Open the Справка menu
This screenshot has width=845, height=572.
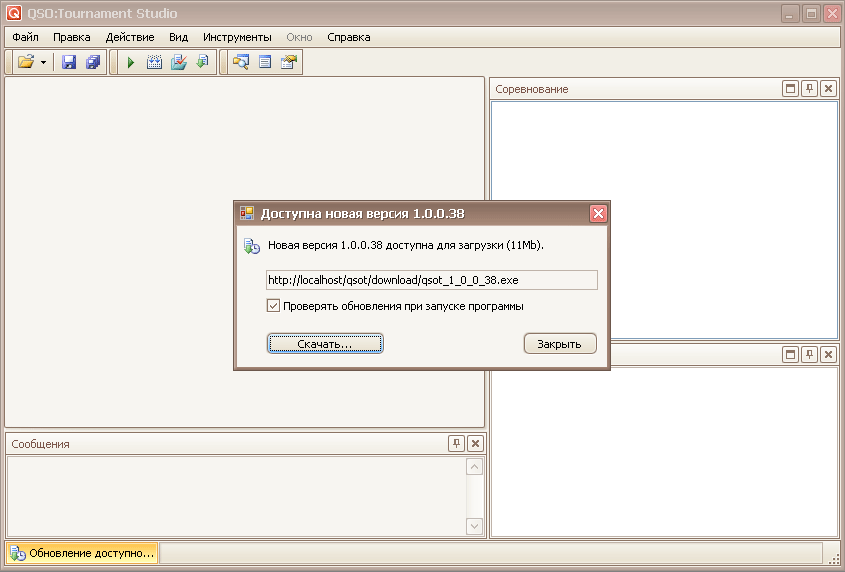pyautogui.click(x=349, y=37)
